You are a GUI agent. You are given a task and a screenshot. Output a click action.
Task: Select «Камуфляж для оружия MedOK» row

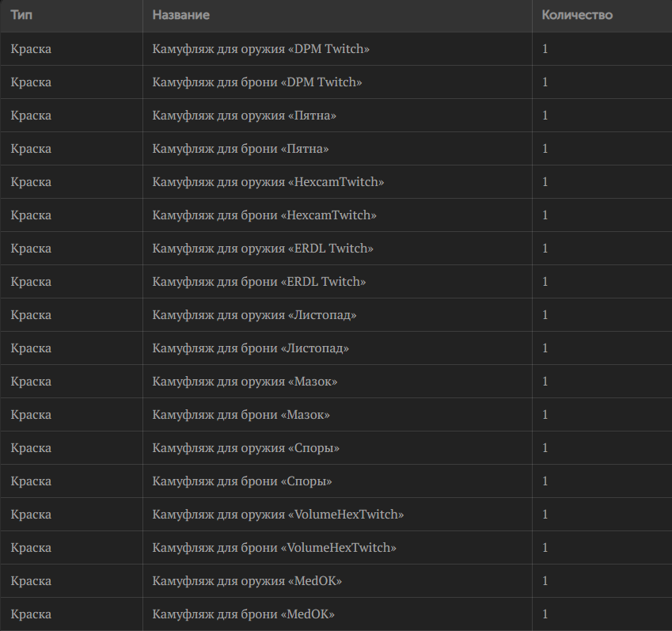tap(336, 580)
